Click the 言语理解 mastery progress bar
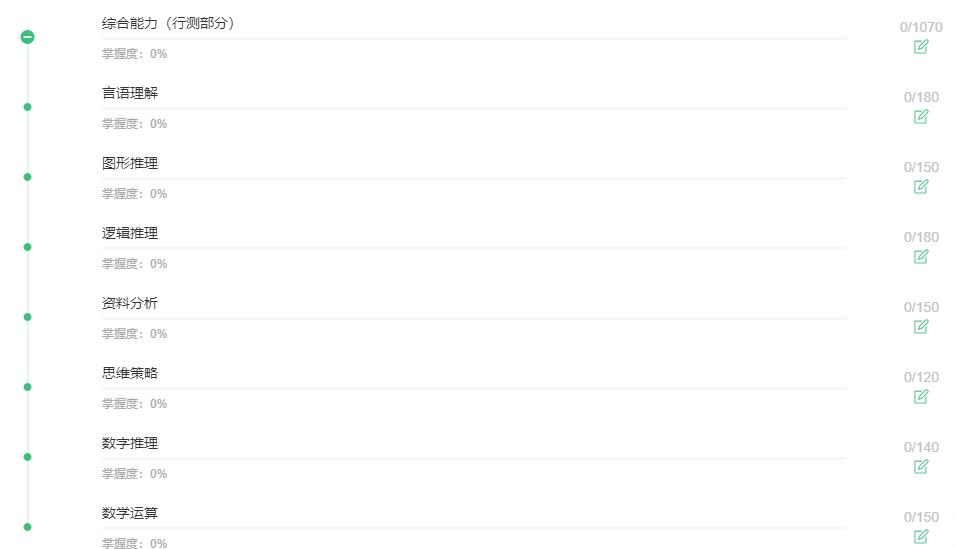 473,108
